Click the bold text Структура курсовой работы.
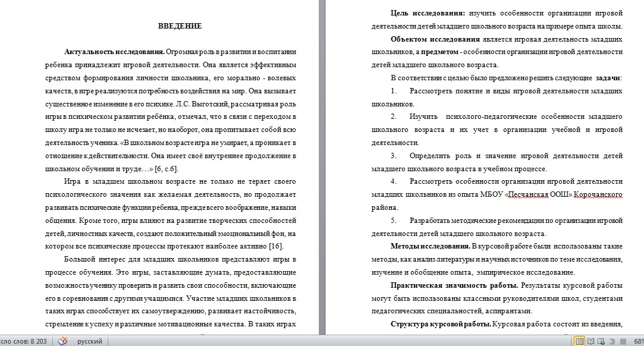Viewport: 644px width, 346px height. point(441,324)
